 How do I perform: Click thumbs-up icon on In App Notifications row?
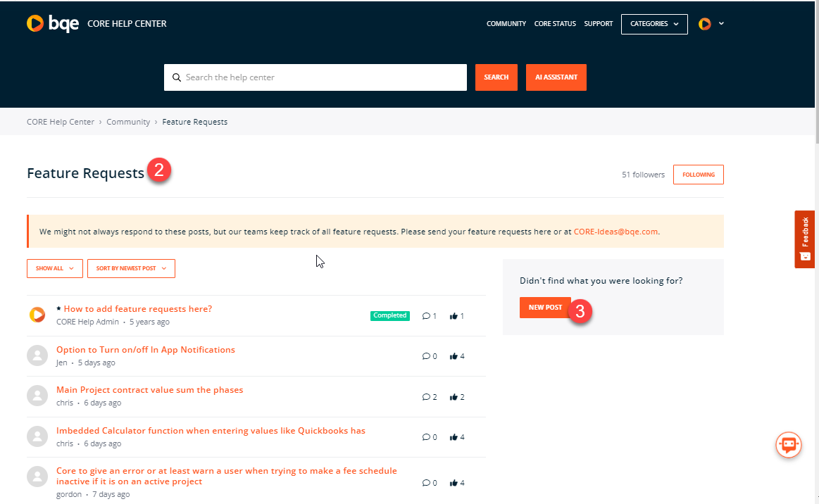[454, 356]
